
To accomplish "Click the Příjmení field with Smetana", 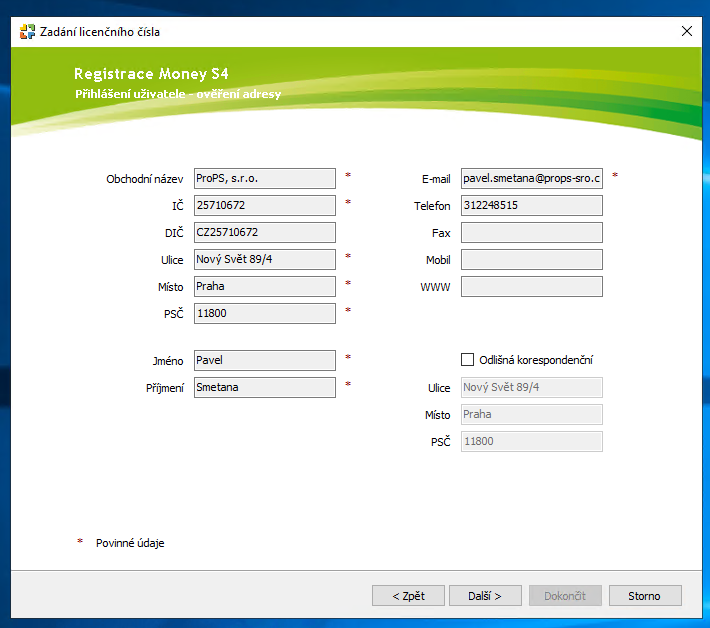I will pos(264,387).
